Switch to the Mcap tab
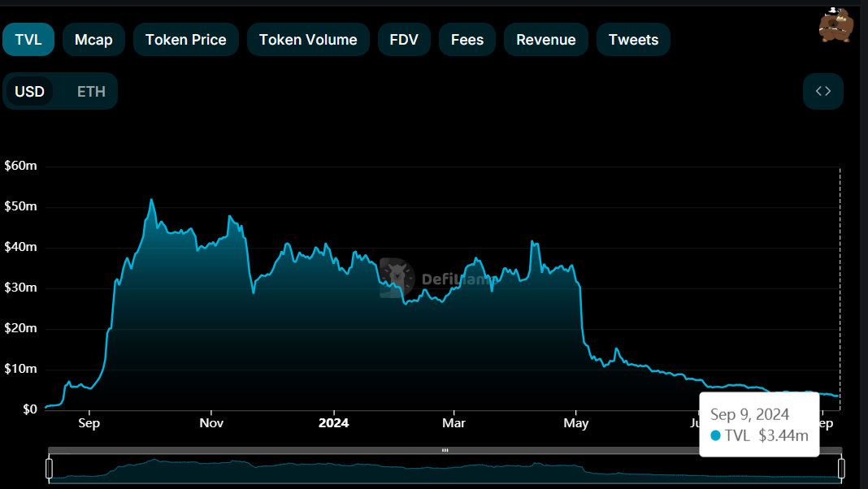This screenshot has height=489, width=868. 93,39
